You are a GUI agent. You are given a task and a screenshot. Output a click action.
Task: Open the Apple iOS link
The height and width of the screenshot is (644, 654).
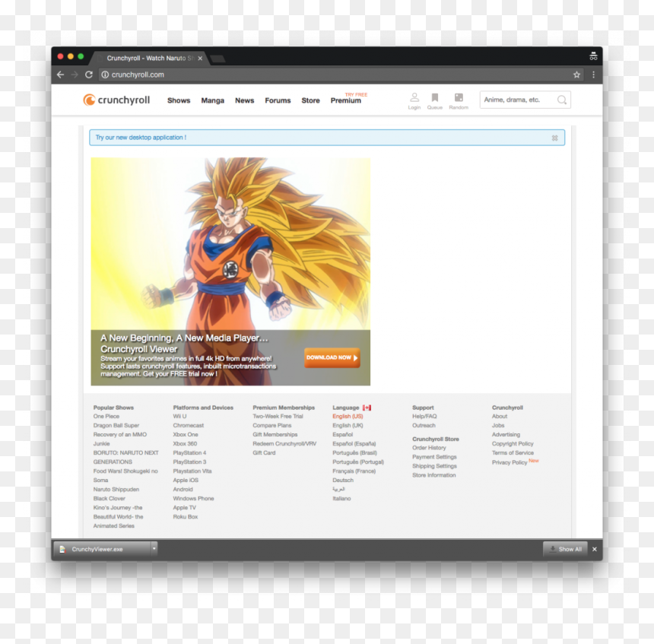click(186, 480)
